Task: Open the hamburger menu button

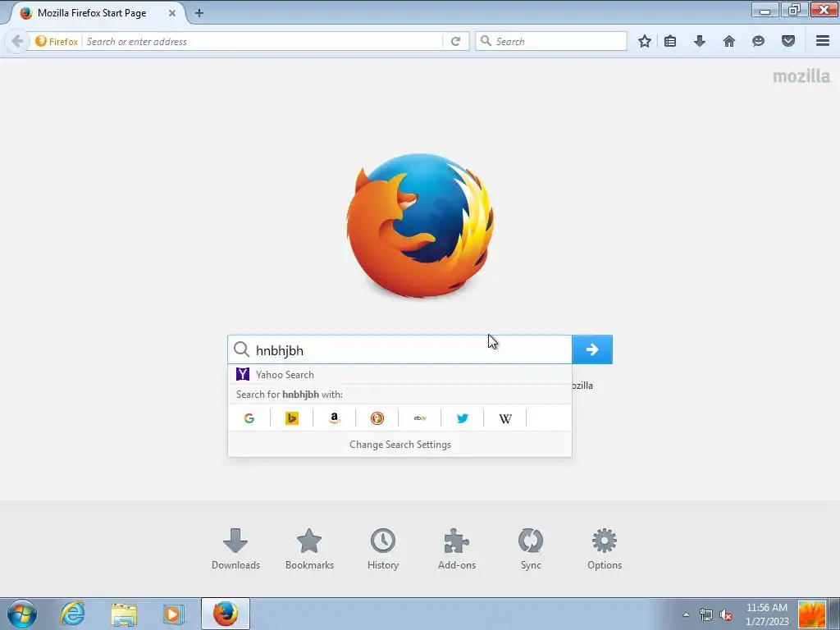Action: tap(823, 41)
